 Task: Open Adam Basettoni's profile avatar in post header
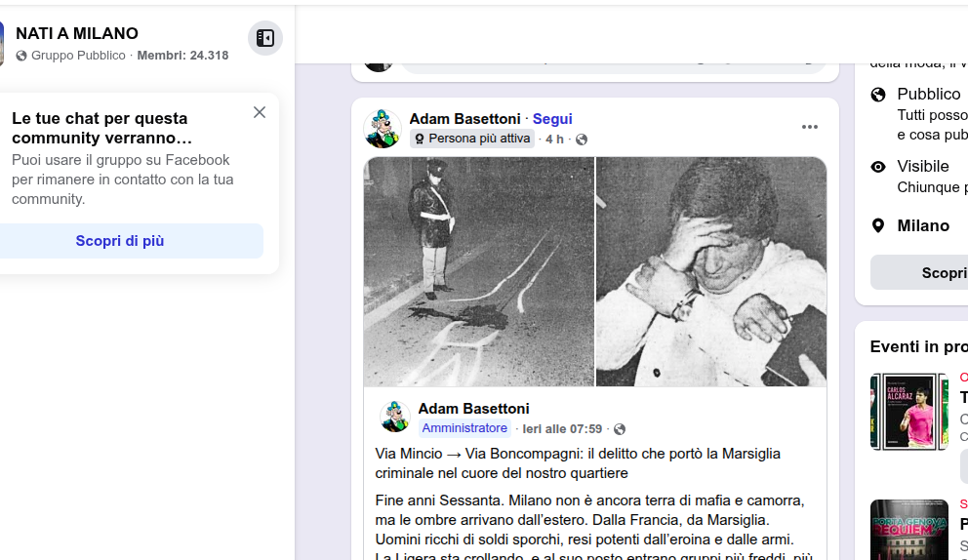coord(383,129)
